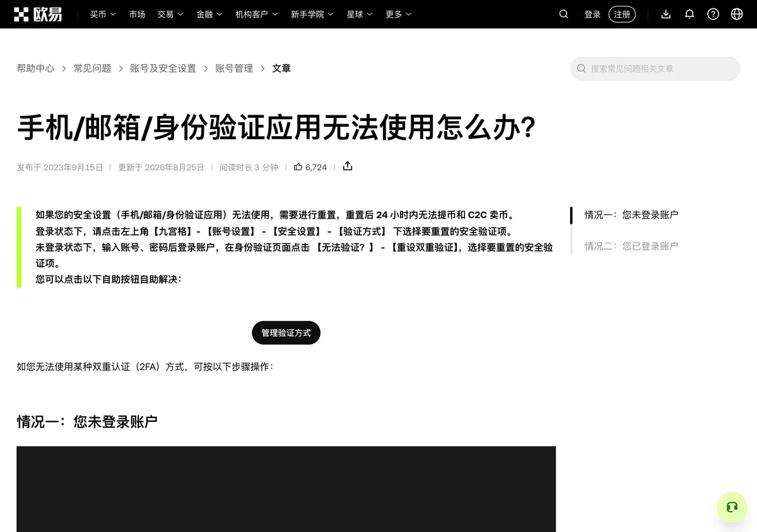The width and height of the screenshot is (757, 532).
Task: Open the 市场 menu item
Action: (x=137, y=14)
